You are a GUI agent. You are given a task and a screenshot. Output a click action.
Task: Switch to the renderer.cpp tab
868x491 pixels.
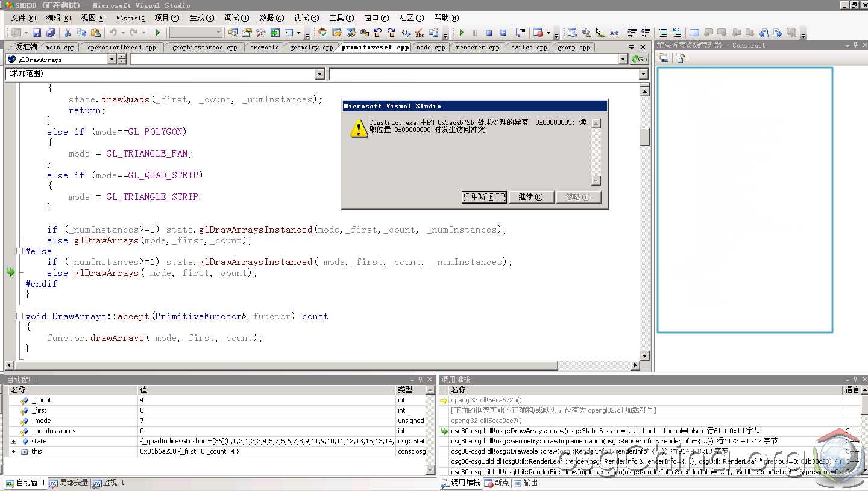(x=477, y=47)
